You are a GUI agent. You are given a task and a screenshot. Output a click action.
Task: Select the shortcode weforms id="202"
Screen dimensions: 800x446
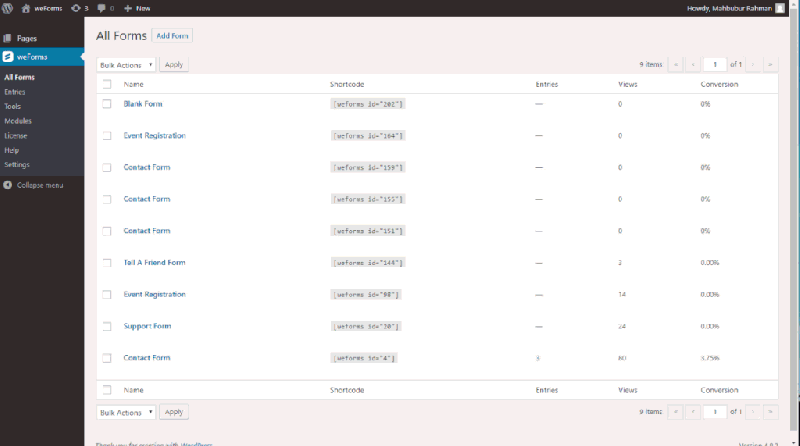(368, 104)
